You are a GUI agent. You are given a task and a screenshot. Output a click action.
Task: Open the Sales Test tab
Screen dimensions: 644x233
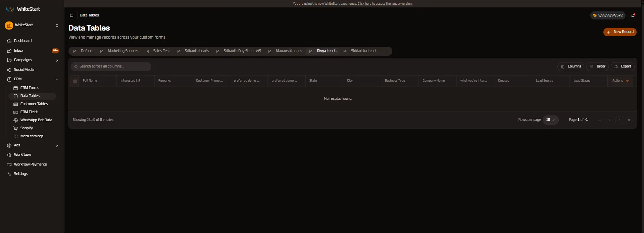click(158, 51)
